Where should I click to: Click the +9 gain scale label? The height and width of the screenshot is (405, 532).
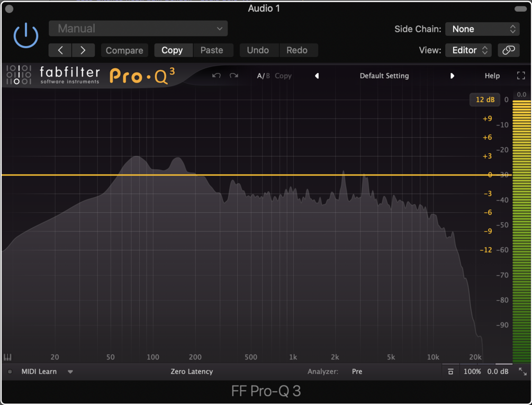tap(487, 119)
